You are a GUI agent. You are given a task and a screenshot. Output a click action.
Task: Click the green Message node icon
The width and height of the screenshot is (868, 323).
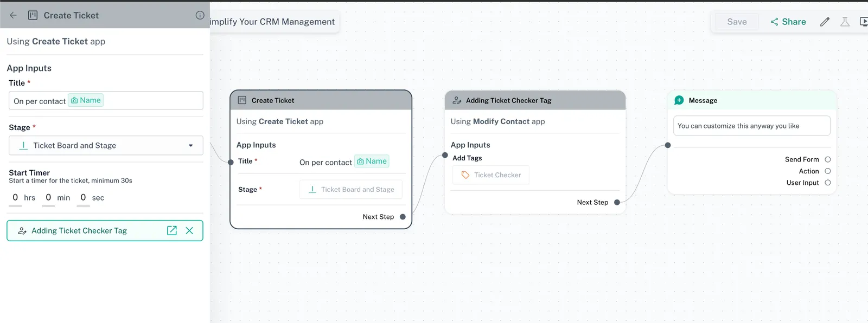[x=679, y=100]
